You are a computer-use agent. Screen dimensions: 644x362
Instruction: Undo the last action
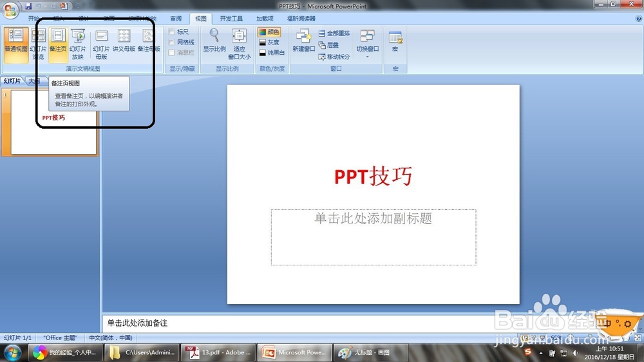click(x=39, y=6)
